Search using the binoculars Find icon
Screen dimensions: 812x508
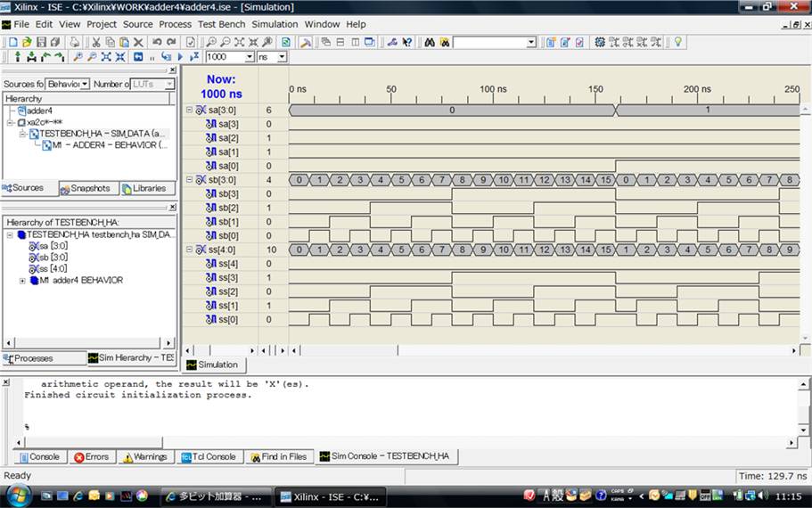click(430, 43)
